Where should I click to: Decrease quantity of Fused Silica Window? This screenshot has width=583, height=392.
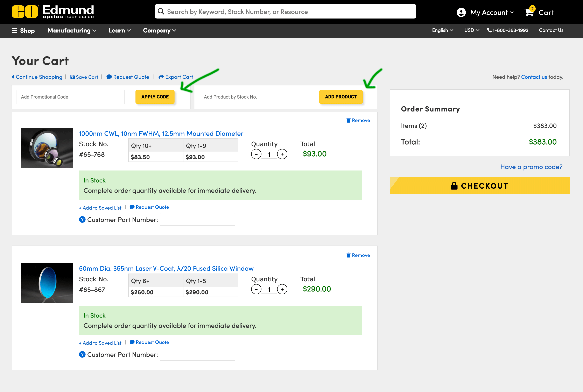256,289
